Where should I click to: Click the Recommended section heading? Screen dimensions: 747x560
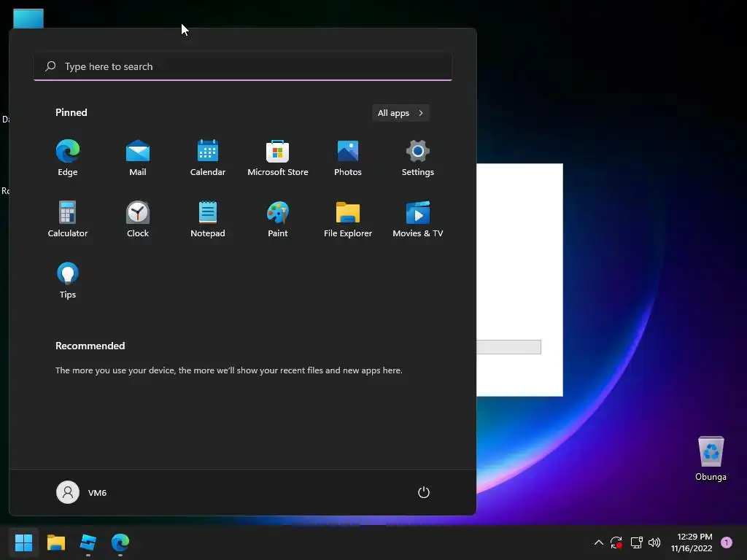click(x=90, y=346)
